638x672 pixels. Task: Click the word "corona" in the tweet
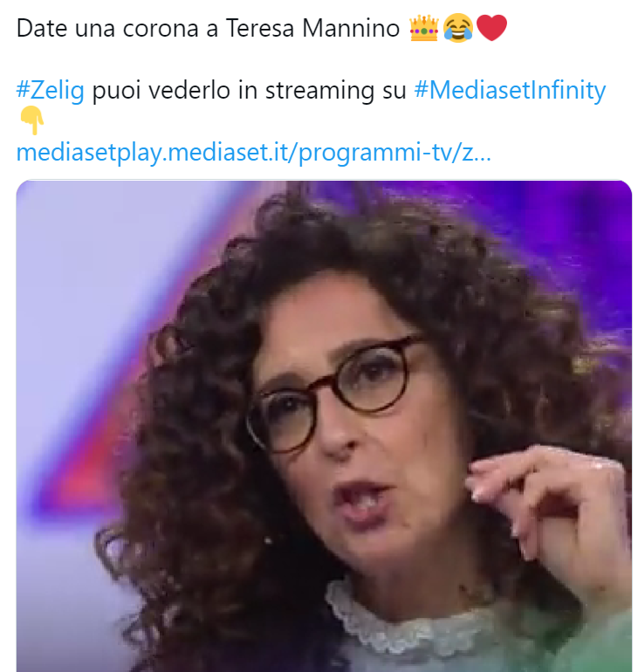coord(161,29)
